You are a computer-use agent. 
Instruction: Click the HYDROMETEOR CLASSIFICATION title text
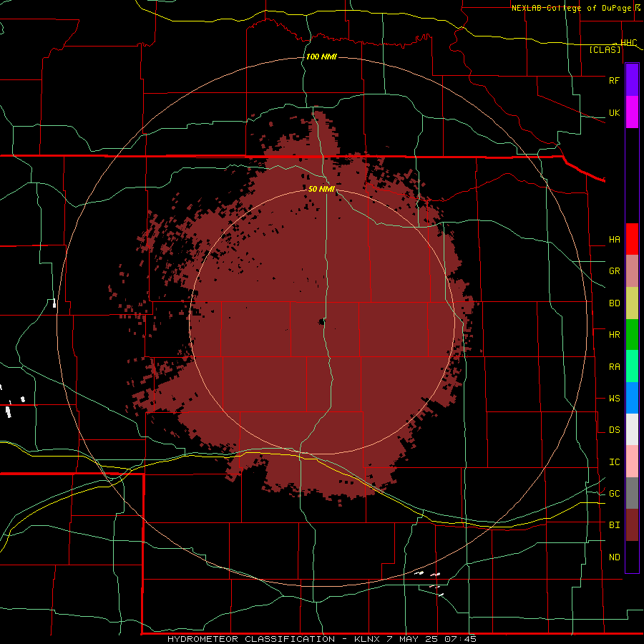[x=250, y=639]
